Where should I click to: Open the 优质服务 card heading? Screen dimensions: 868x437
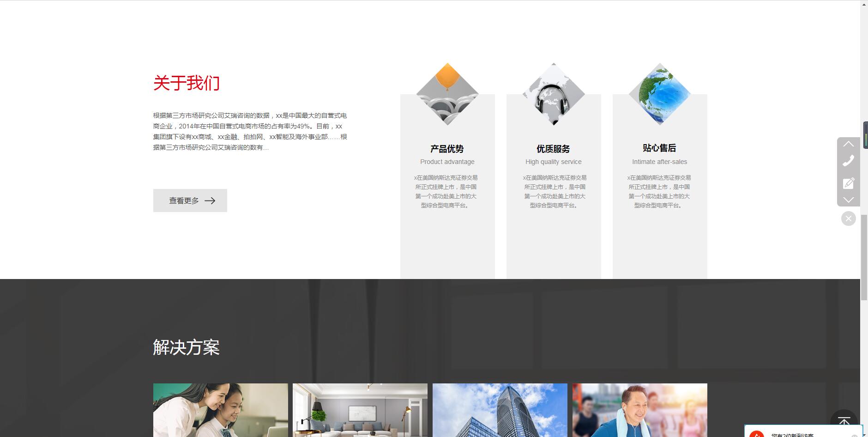tap(553, 149)
